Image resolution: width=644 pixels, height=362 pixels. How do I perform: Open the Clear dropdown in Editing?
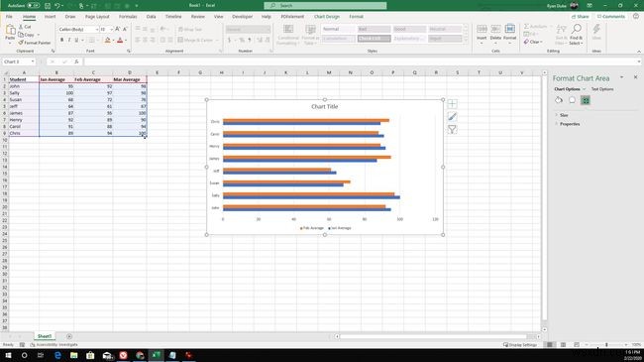[533, 42]
